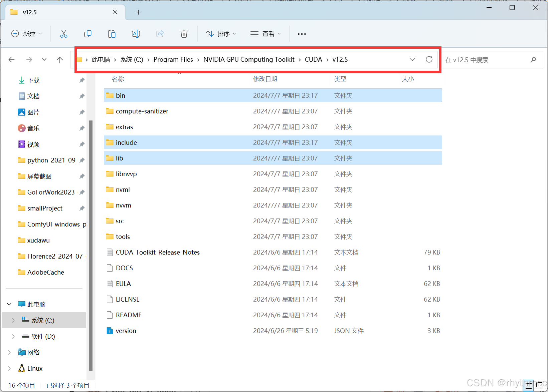Click the v12.5 window tab
548x392 pixels.
coord(65,12)
